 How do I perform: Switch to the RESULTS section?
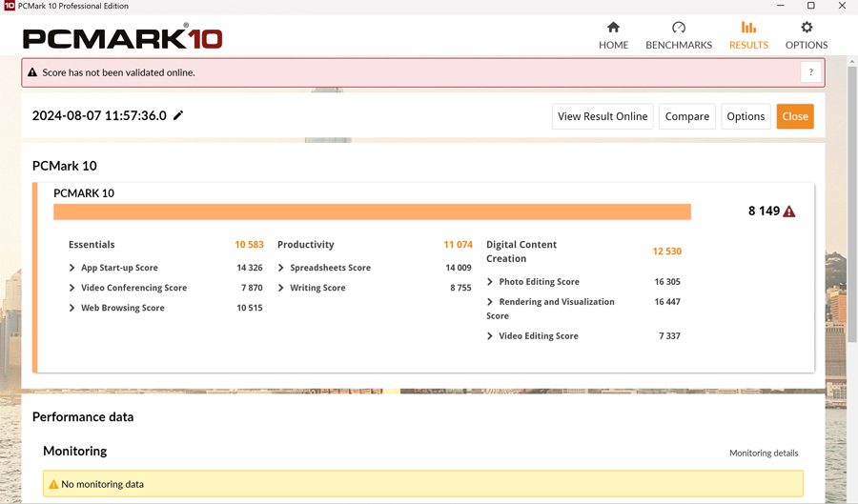(748, 35)
